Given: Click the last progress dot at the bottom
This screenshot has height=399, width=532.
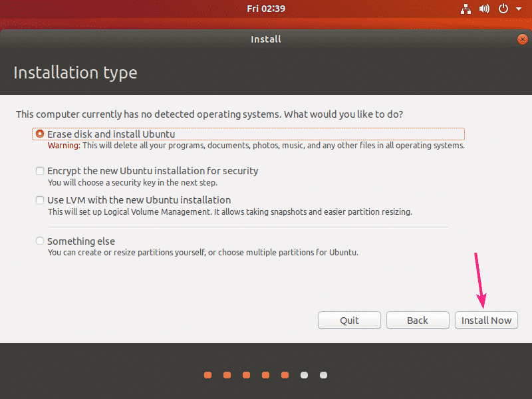Looking at the screenshot, I should coord(323,375).
